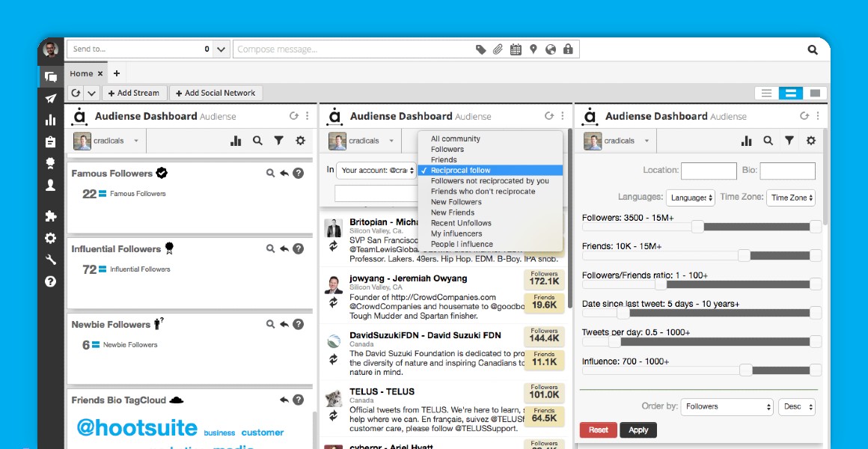This screenshot has width=868, height=449.
Task: Add location with the map pin icon
Action: (x=533, y=49)
